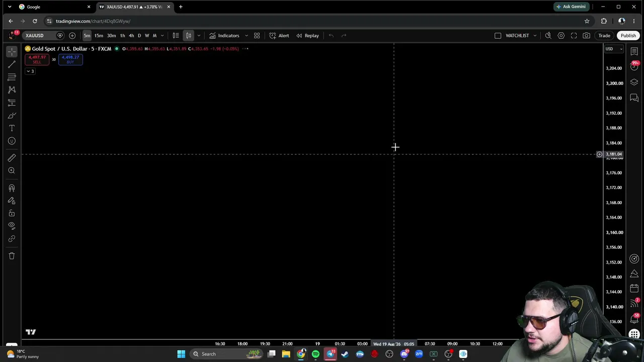
Task: Click the redo arrow
Action: pyautogui.click(x=344, y=36)
